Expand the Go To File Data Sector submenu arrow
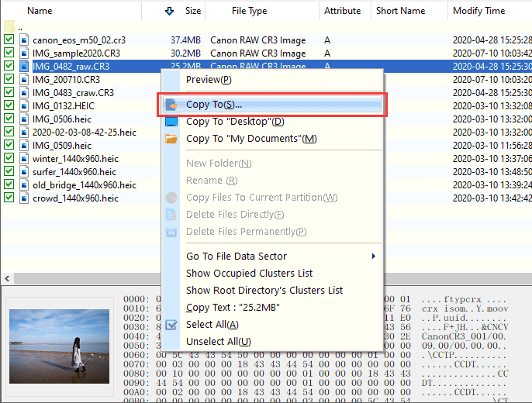 tap(374, 257)
